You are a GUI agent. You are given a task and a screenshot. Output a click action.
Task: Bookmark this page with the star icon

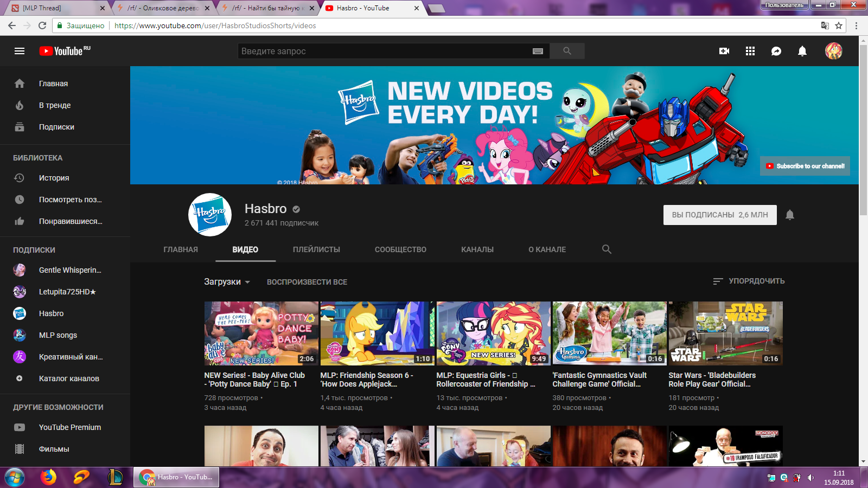tap(839, 25)
